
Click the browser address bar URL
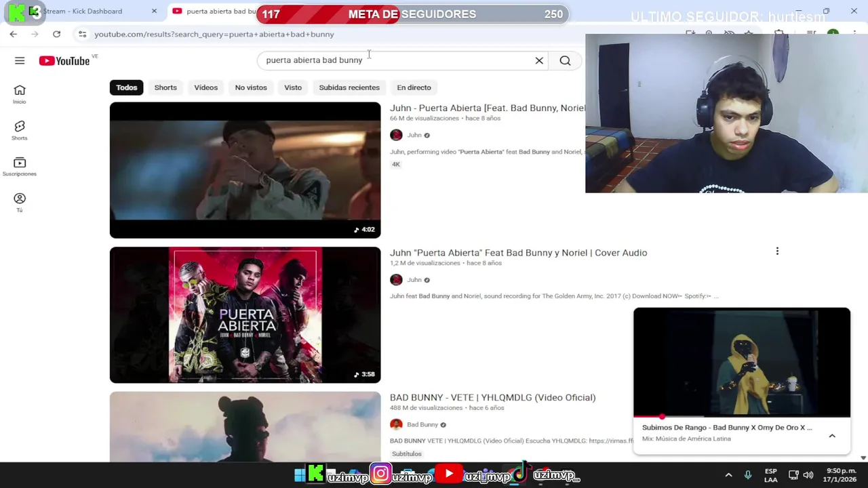pos(214,34)
